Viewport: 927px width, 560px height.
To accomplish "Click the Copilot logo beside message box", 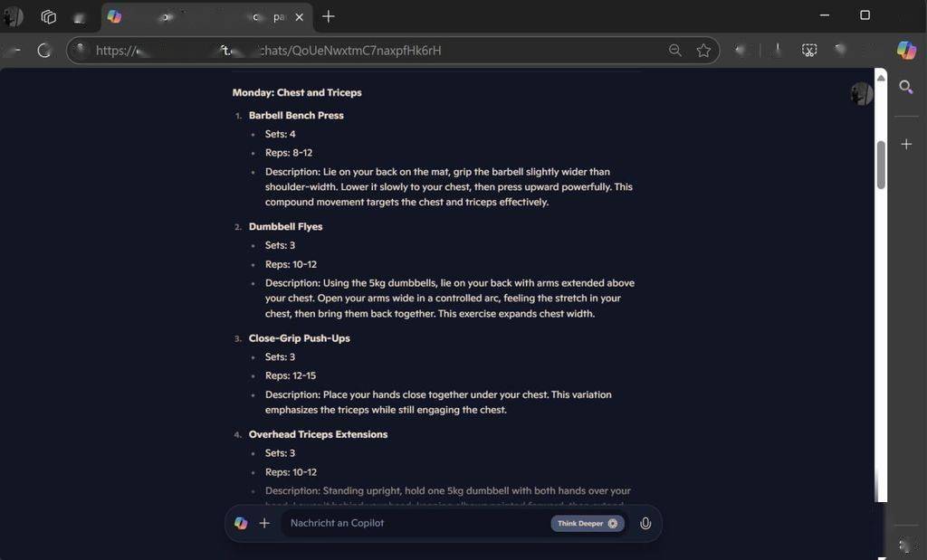I will coord(241,523).
